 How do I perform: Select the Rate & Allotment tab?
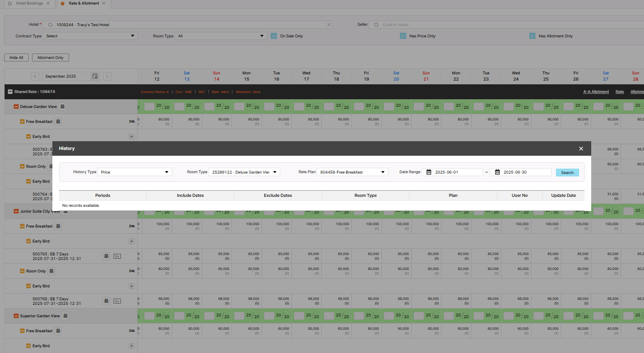83,3
